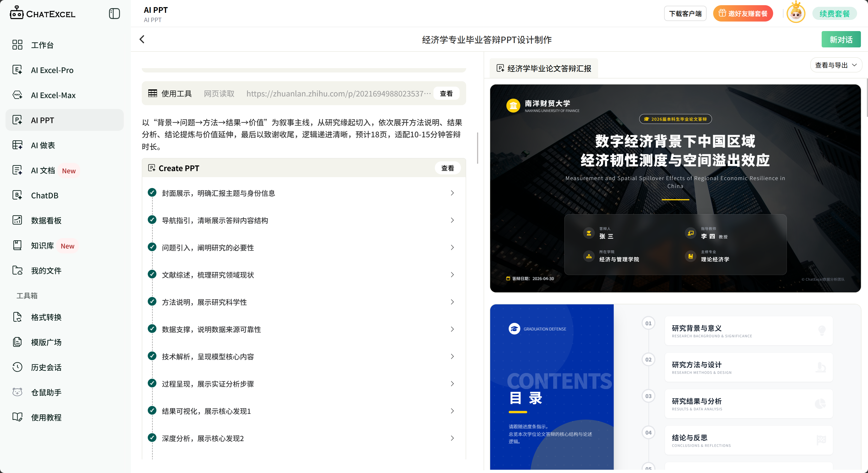Expand the 过程呈现 step row chevron
Screen dimensions: 868x473
452,384
